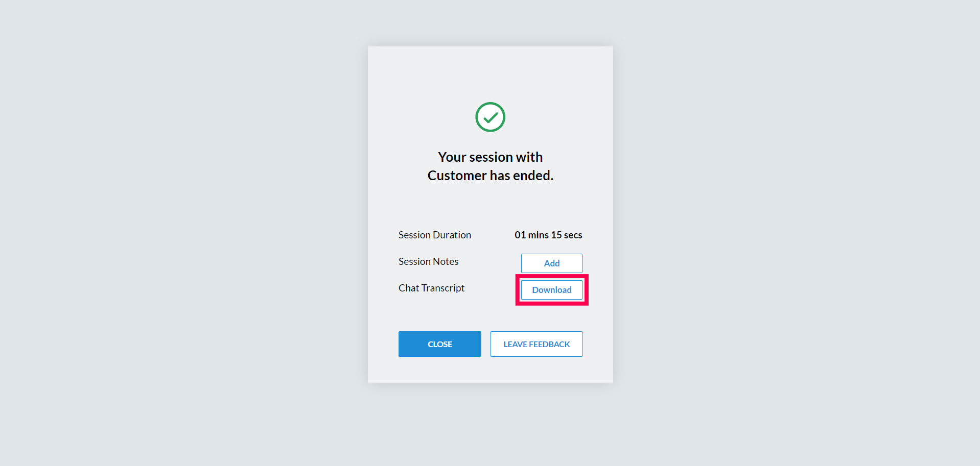Click the word "Customer" in the heading

(x=457, y=176)
